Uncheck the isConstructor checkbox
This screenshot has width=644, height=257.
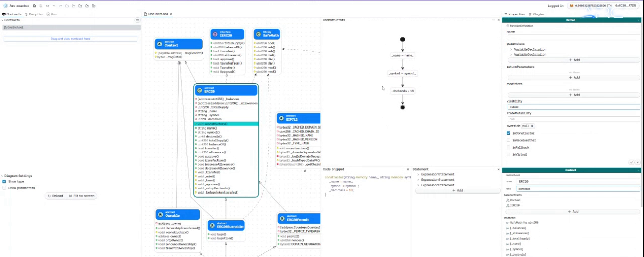509,133
